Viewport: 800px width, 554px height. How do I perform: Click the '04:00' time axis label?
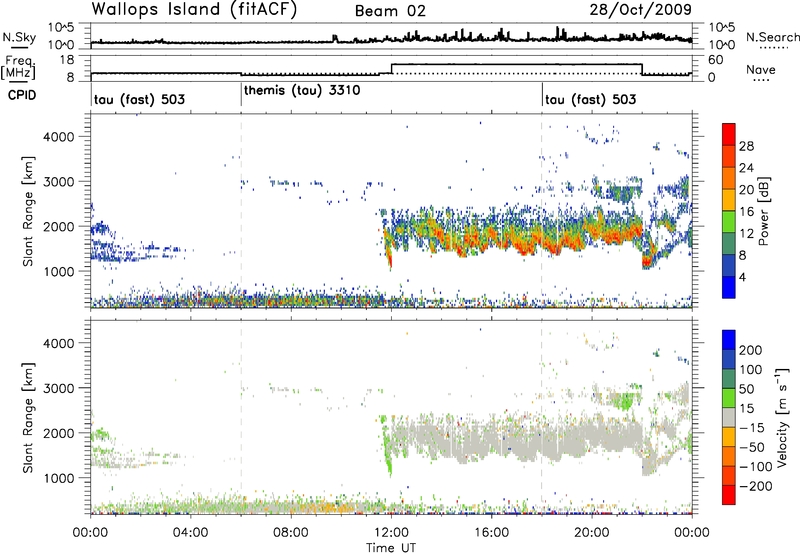coord(190,533)
